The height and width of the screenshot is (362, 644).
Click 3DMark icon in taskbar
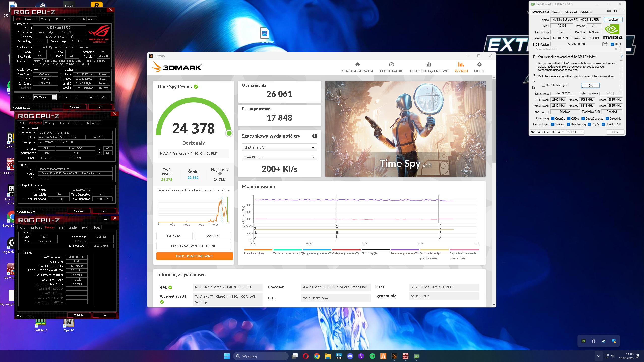click(x=394, y=356)
